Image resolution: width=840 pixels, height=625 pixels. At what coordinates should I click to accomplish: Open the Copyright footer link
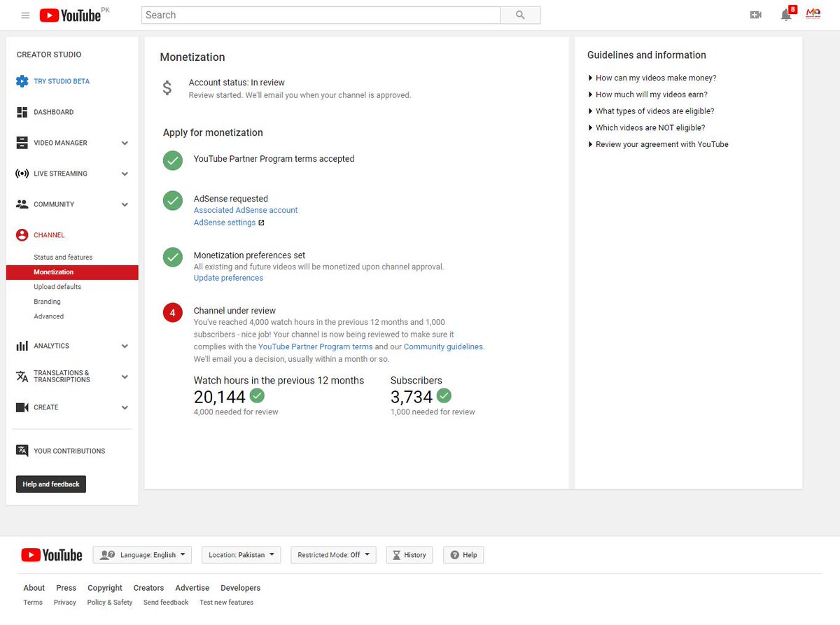(x=105, y=588)
